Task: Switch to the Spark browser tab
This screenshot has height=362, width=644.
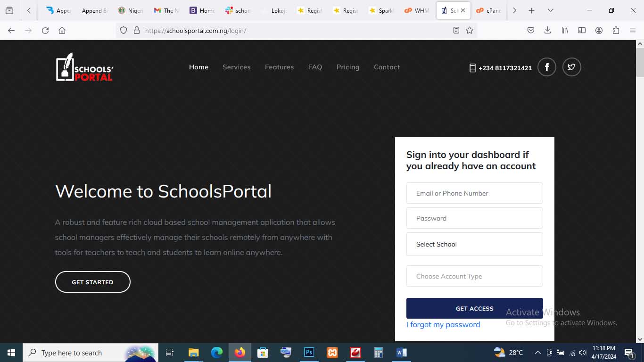Action: click(381, 10)
